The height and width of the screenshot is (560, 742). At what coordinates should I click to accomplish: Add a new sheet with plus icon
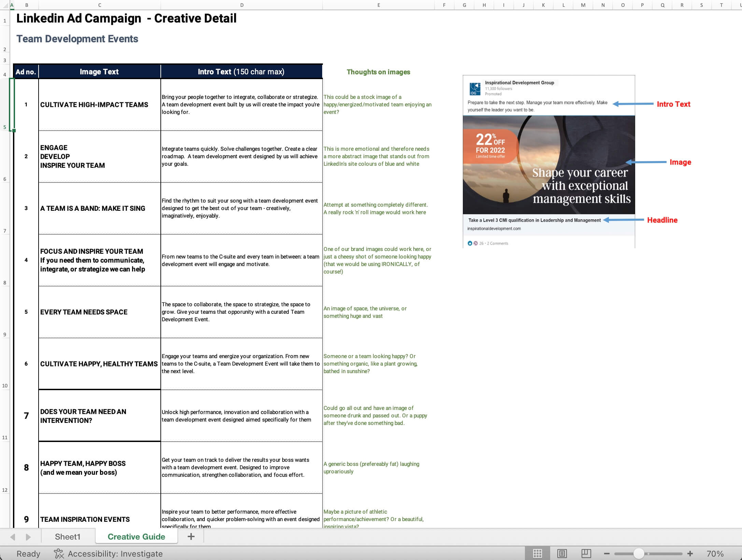click(191, 536)
